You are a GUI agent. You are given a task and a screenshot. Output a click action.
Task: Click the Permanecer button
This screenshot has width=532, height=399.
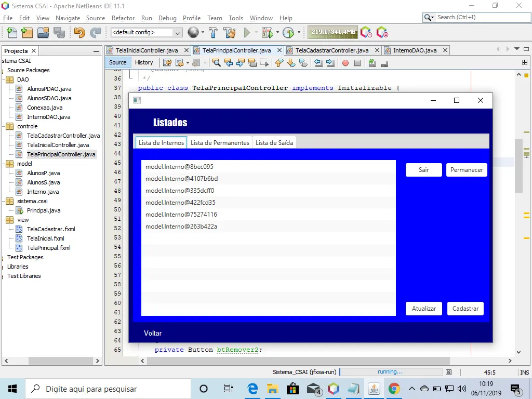[467, 170]
